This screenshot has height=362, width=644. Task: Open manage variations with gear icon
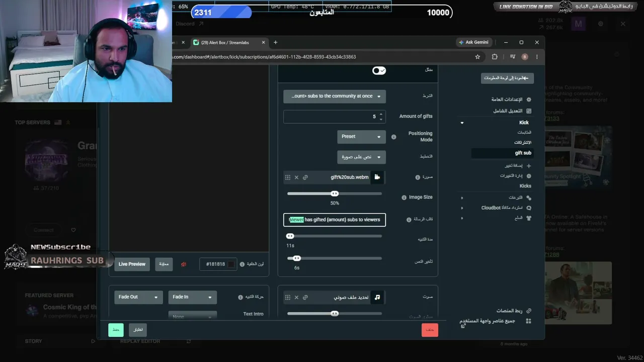(x=528, y=176)
